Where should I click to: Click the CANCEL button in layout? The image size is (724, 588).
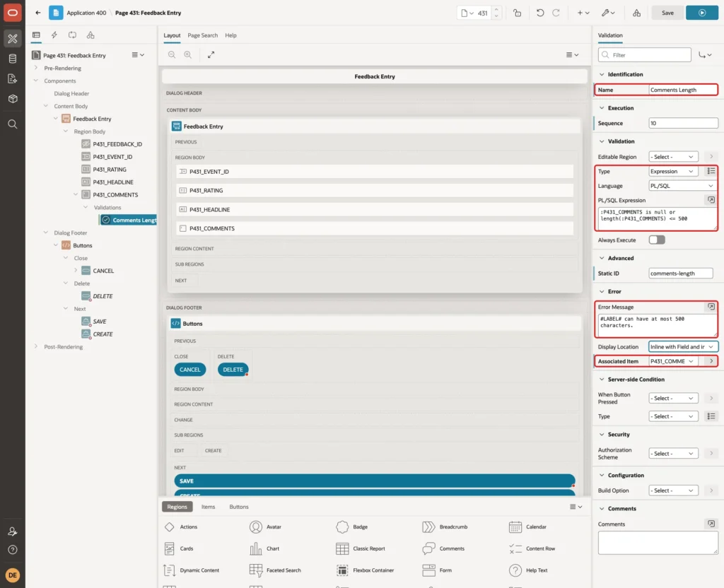[189, 370]
